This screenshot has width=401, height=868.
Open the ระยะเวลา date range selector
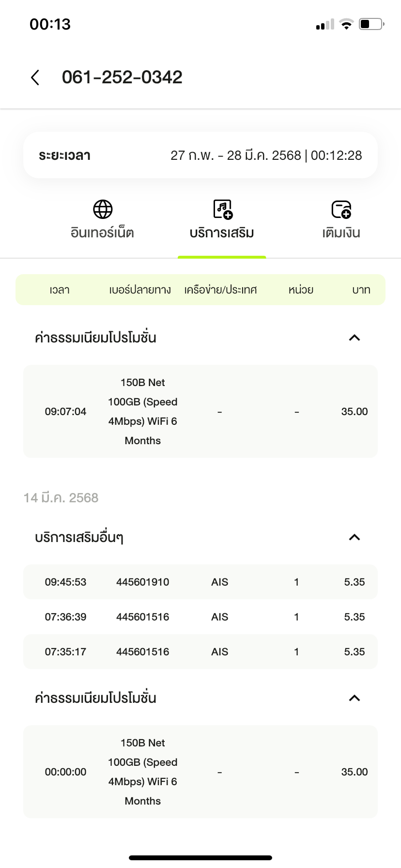(x=200, y=155)
